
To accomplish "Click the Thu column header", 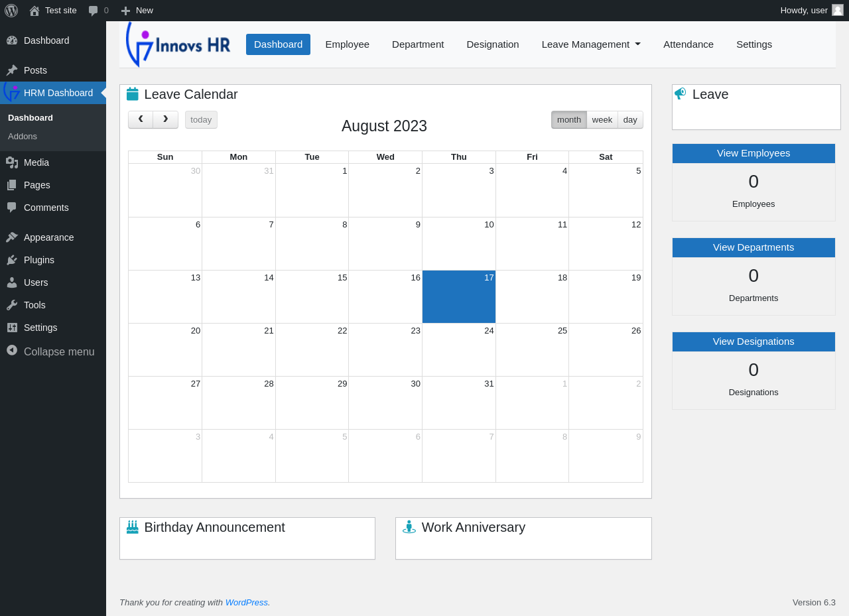I will [x=459, y=157].
